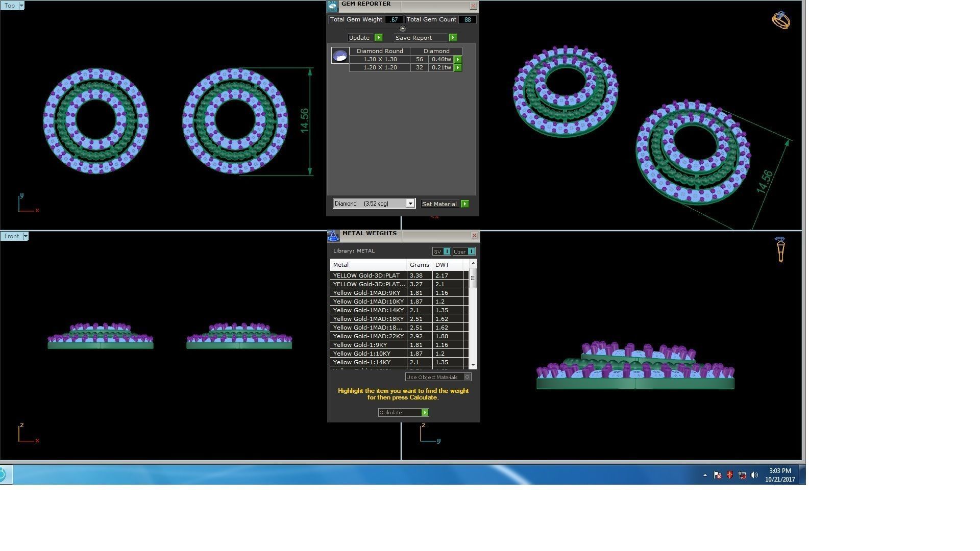Click the Metal Weights panel icon
This screenshot has width=980, height=551.
333,236
